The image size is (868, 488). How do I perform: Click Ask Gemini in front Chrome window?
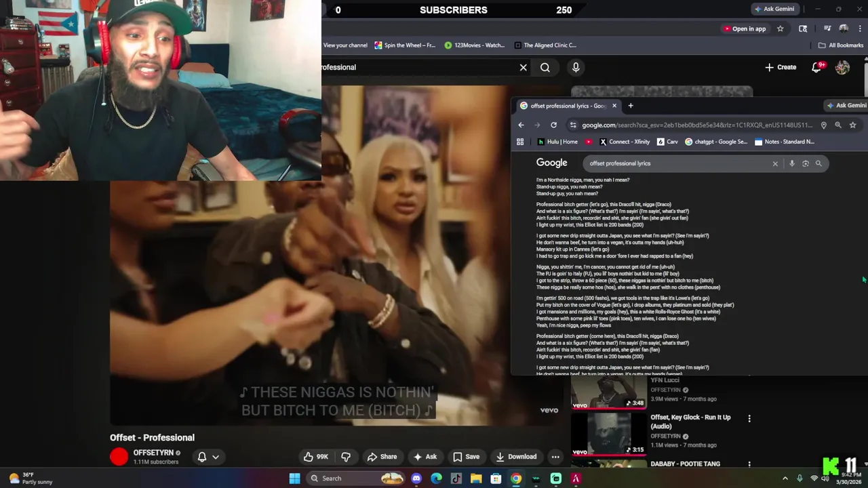(846, 106)
